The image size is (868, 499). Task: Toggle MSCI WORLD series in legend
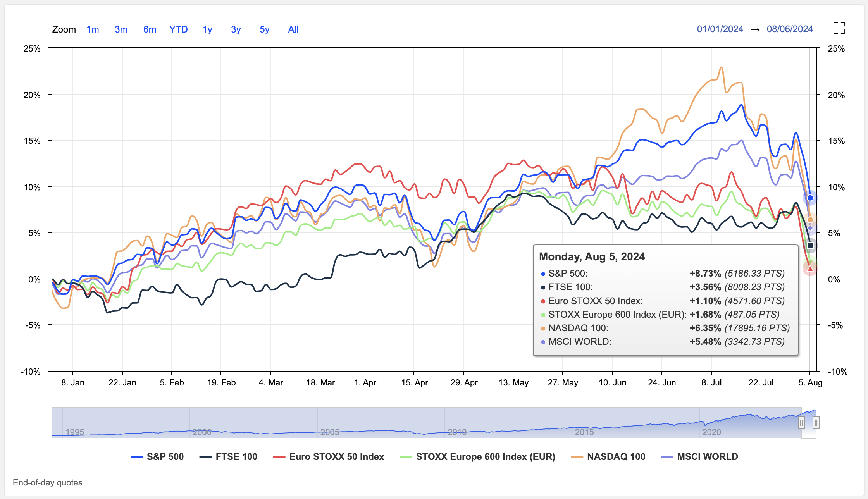[699, 457]
